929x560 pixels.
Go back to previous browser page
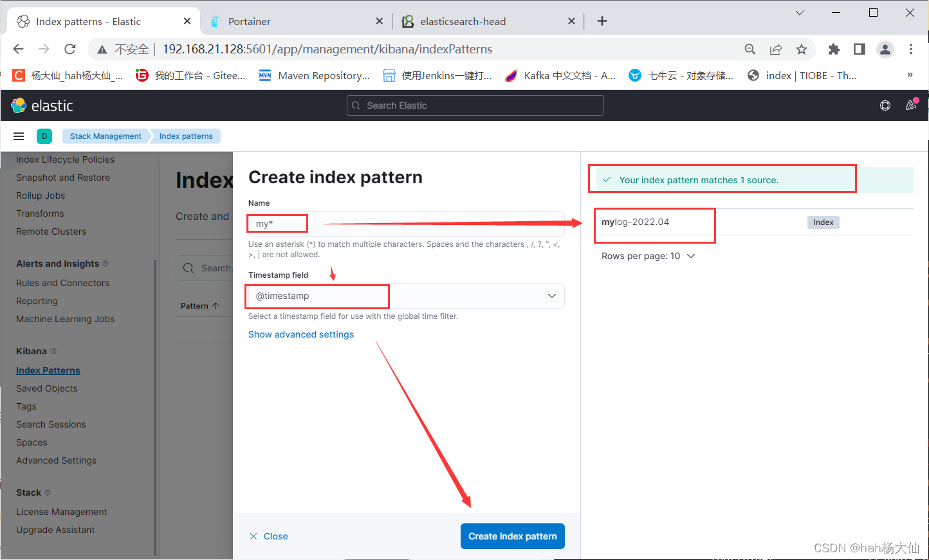[x=18, y=49]
